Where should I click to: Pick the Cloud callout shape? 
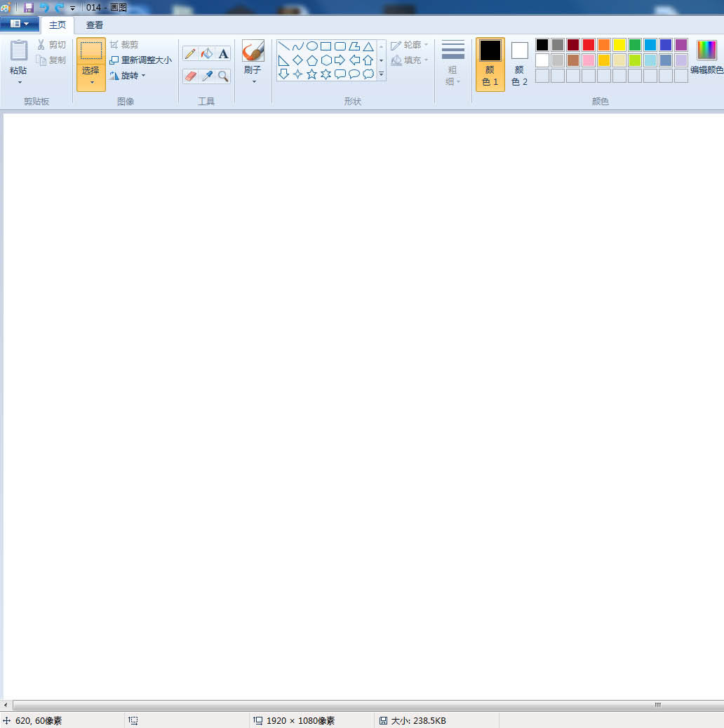(368, 74)
